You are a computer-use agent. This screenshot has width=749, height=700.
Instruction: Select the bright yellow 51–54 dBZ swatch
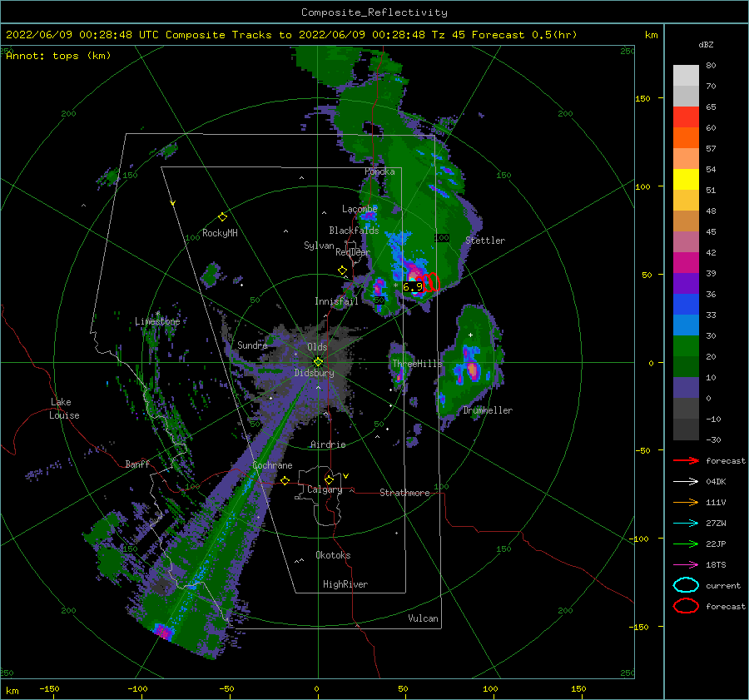coord(686,179)
